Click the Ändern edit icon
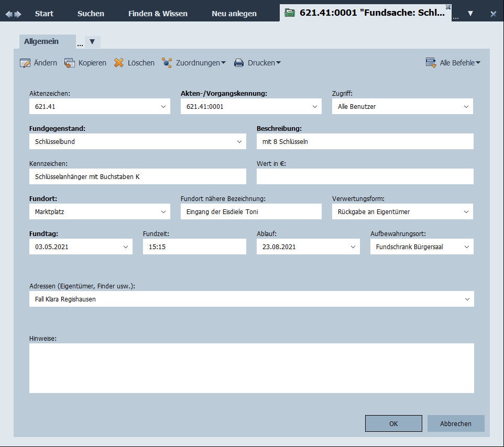This screenshot has height=447, width=504. [x=25, y=63]
